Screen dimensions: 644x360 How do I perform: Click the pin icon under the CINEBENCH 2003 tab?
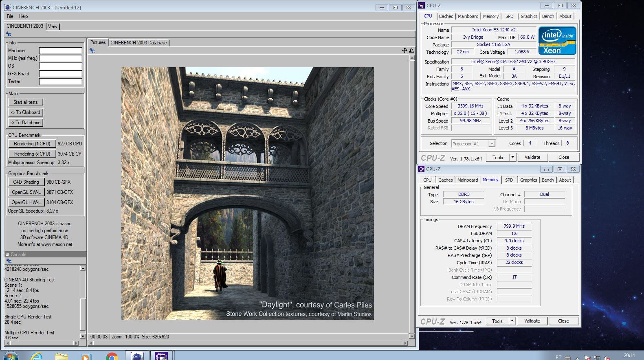point(9,34)
